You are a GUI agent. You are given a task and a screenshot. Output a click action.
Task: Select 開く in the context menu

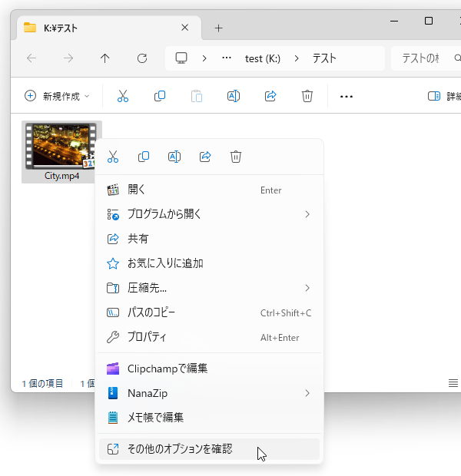(210, 190)
